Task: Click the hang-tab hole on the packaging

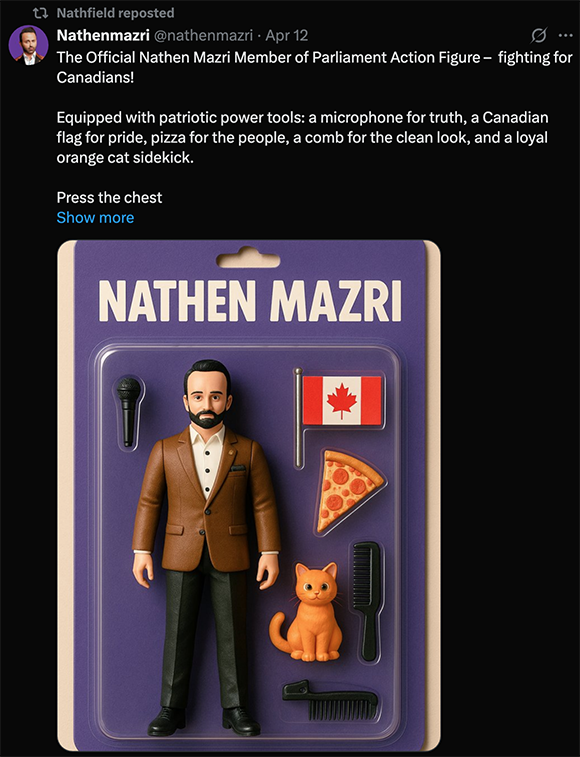Action: pos(248,259)
